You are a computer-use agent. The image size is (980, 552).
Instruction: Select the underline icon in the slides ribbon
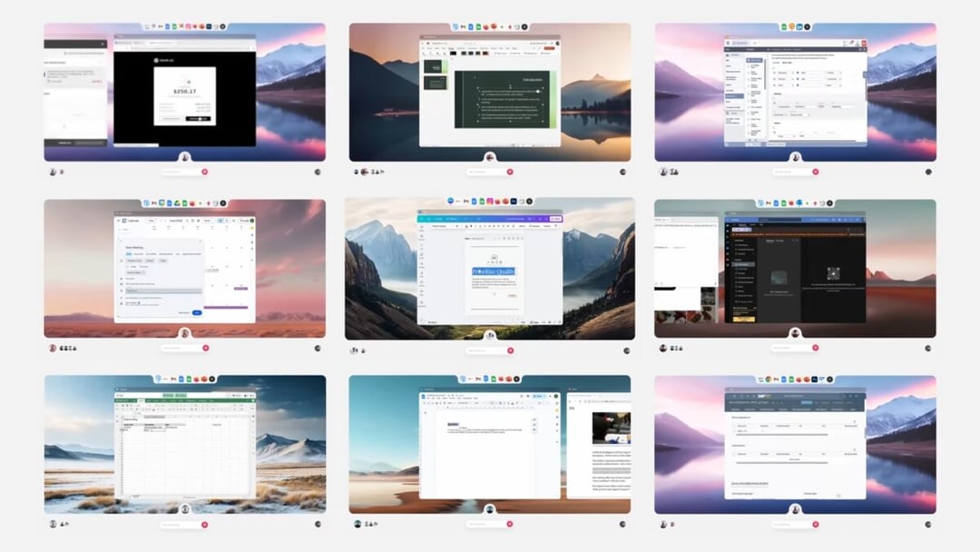click(436, 53)
